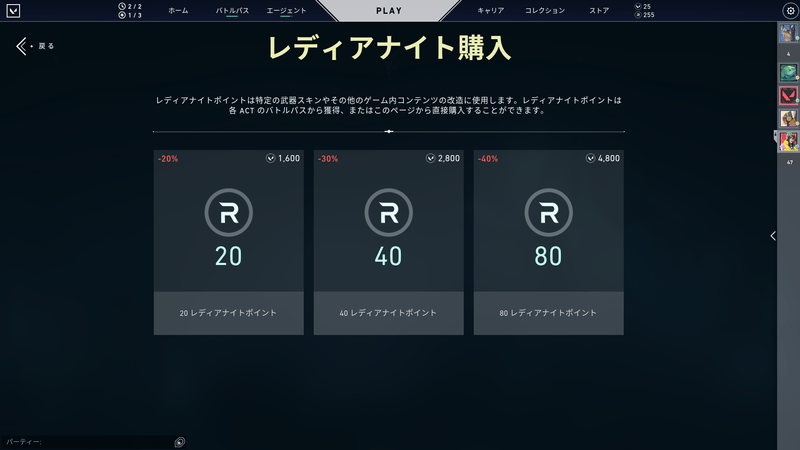This screenshot has height=450, width=800.
Task: Click the -20% discount label
Action: click(168, 159)
